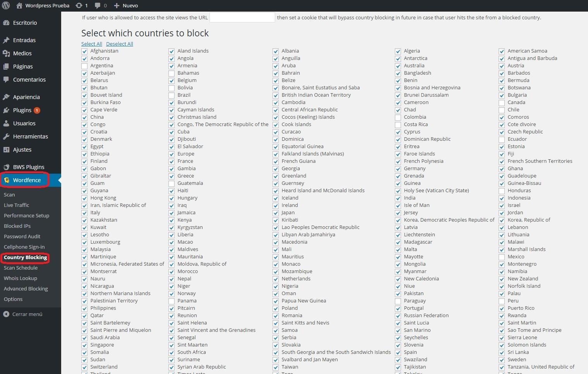Click the Plugins update count badge
The height and width of the screenshot is (374, 588).
pyautogui.click(x=37, y=110)
